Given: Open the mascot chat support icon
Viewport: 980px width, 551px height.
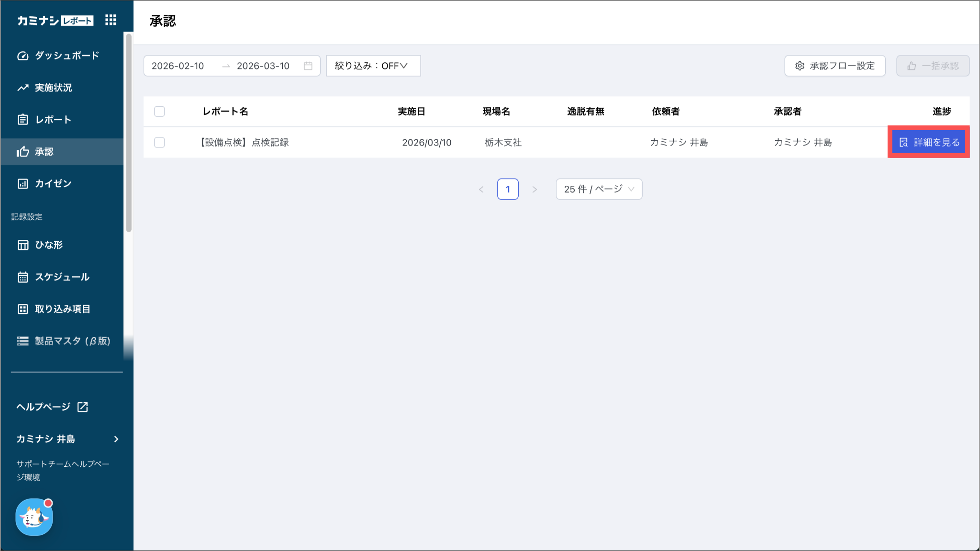Looking at the screenshot, I should click(x=34, y=517).
